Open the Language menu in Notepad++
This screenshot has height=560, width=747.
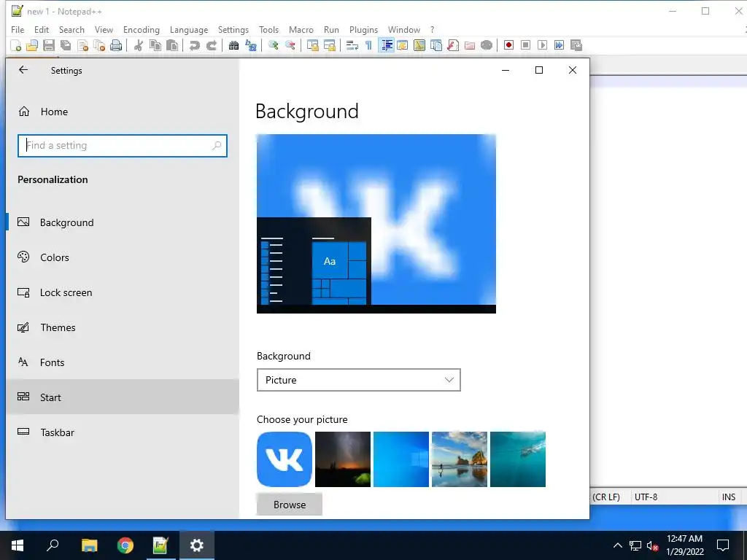[189, 29]
